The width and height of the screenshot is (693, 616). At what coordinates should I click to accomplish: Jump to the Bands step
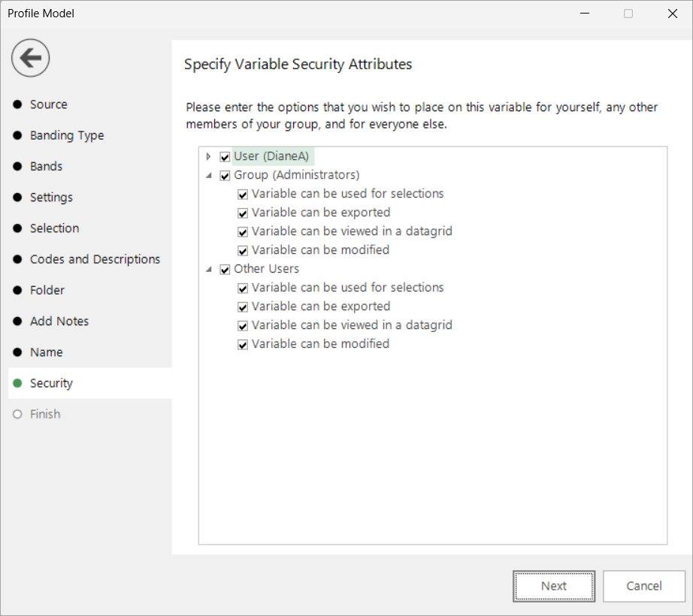tap(46, 167)
